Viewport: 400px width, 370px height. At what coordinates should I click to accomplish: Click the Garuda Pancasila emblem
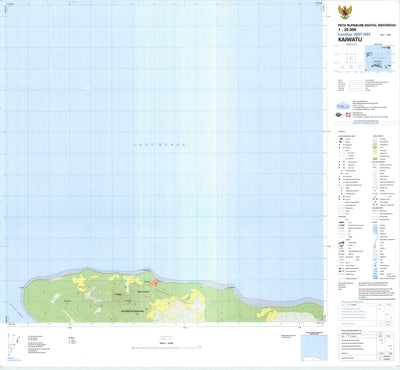click(344, 12)
